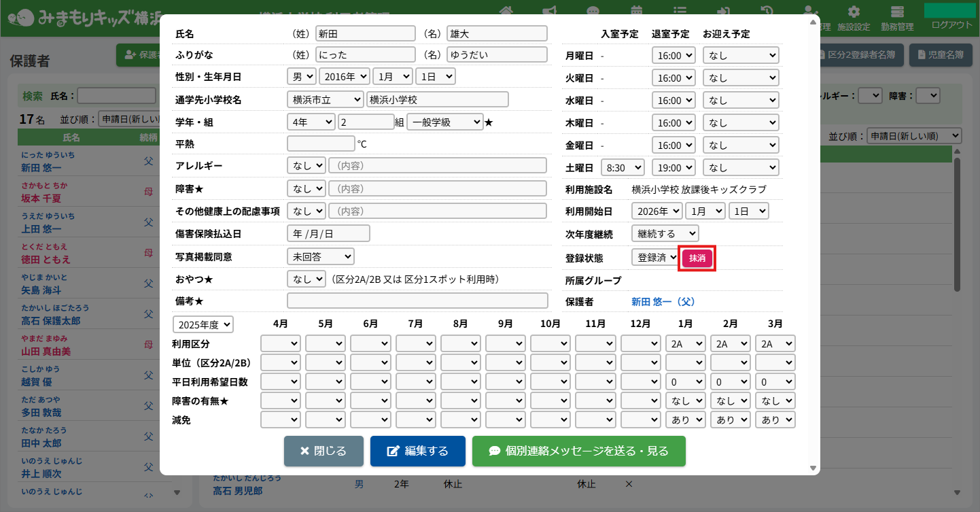Click the megaphone announcements icon
Viewport: 980px width, 512px height.
click(x=549, y=10)
